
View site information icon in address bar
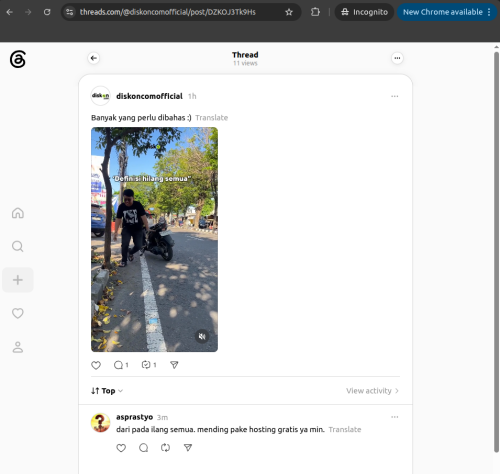(69, 12)
